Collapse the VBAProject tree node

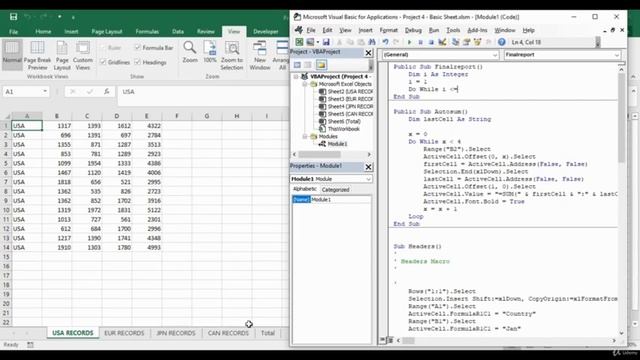point(296,76)
